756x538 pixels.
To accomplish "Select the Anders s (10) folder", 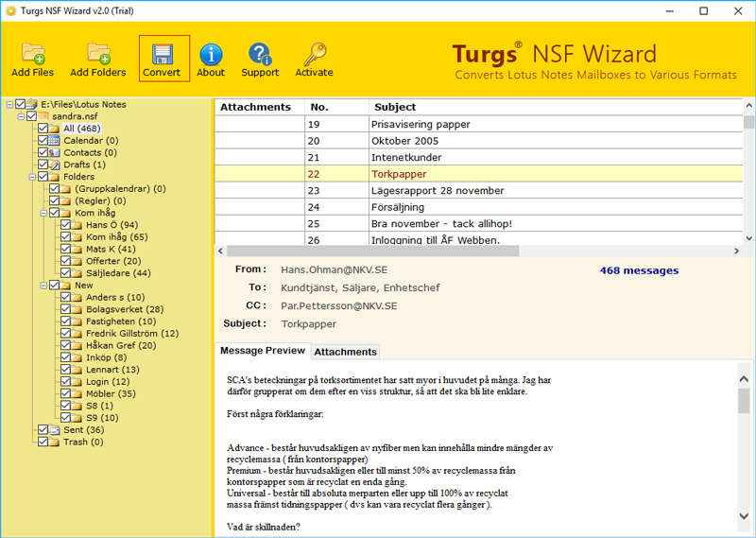I will pyautogui.click(x=115, y=297).
